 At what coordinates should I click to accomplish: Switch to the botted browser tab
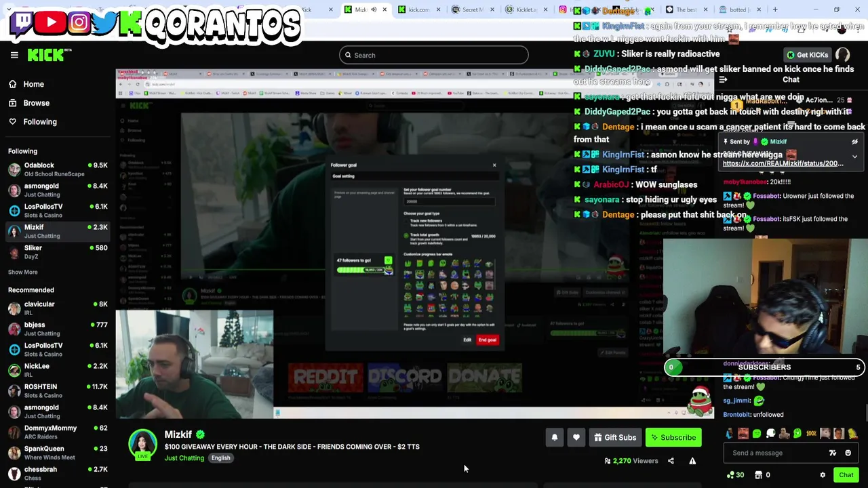click(x=739, y=9)
